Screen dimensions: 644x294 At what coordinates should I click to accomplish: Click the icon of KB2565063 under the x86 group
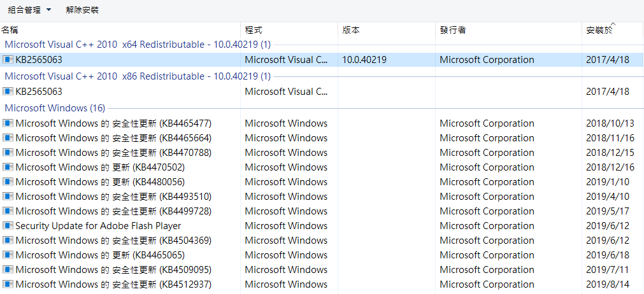pyautogui.click(x=8, y=92)
